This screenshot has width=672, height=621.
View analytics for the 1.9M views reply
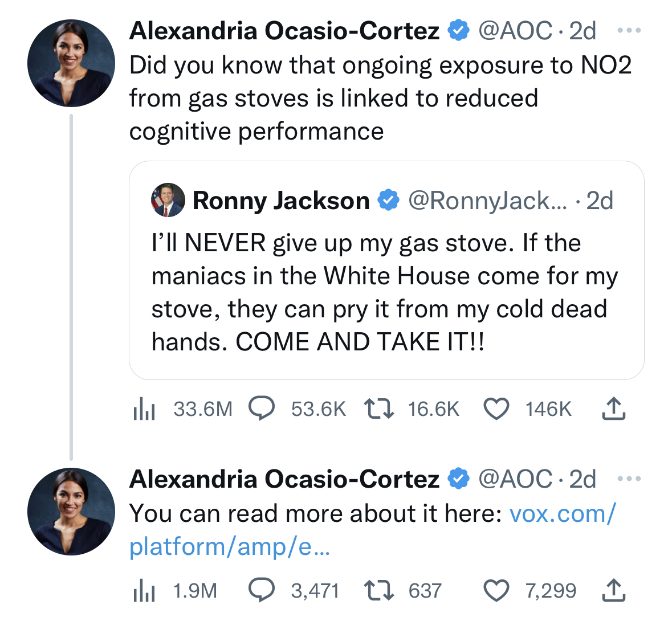click(144, 591)
